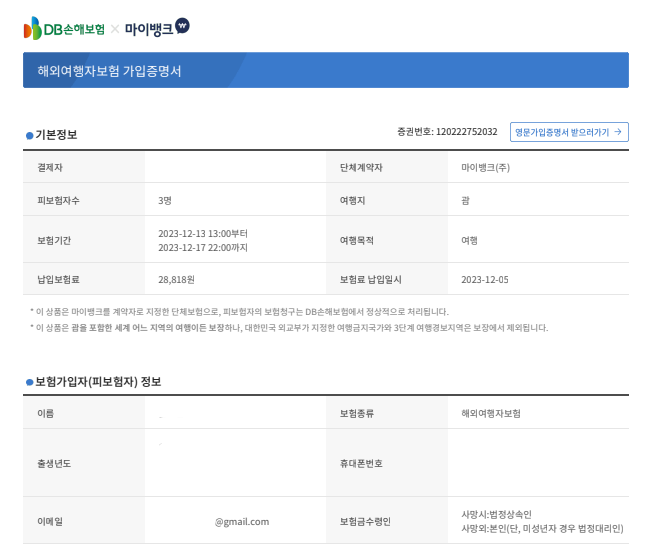The height and width of the screenshot is (560, 655).
Task: Select the 2023-12-17 22:00까지 end date
Action: [x=203, y=248]
